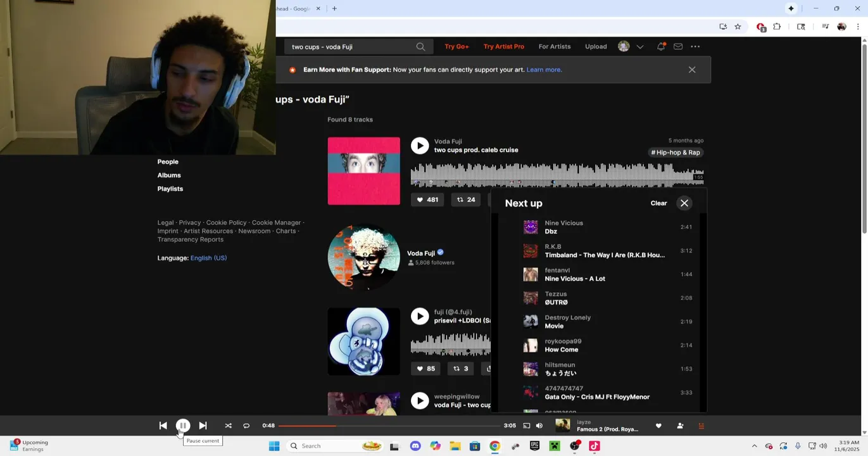Toggle the Next up queue icon
The width and height of the screenshot is (868, 456).
point(701,426)
